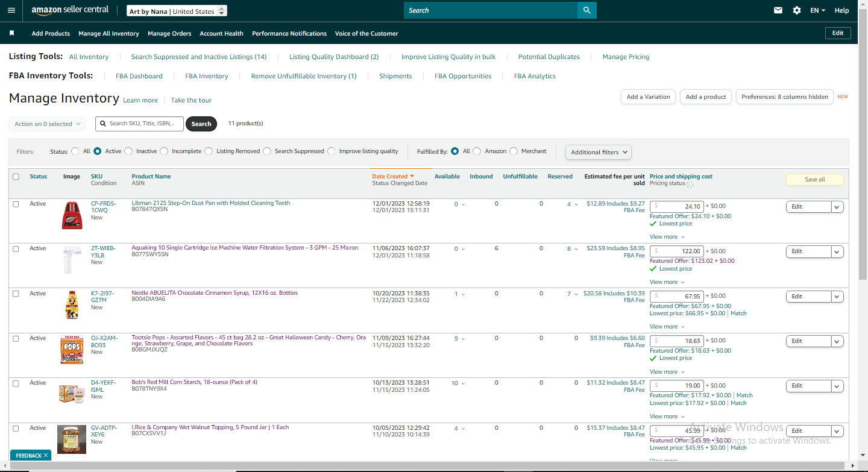868x472 pixels.
Task: Open the Help link
Action: click(x=841, y=10)
